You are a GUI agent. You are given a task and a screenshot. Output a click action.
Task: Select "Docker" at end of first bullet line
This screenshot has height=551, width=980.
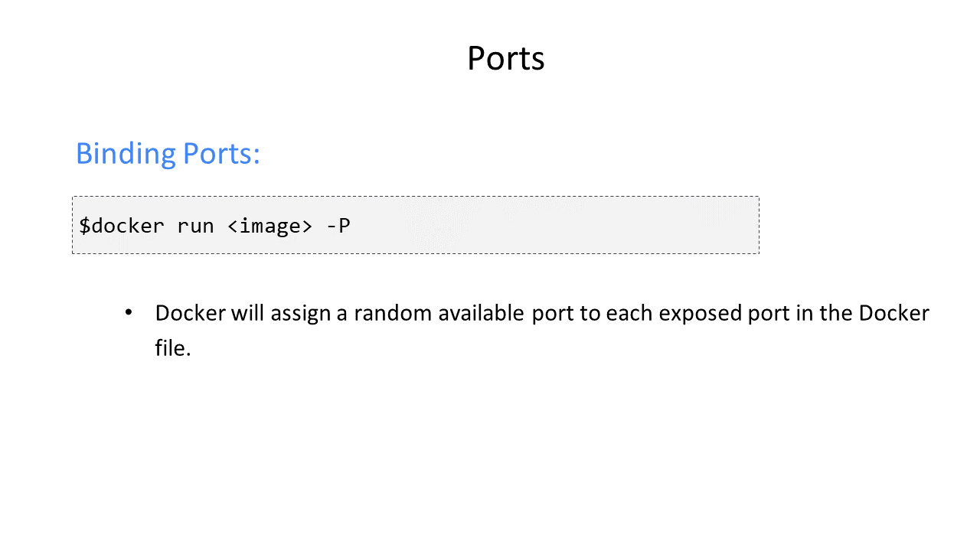click(x=894, y=313)
